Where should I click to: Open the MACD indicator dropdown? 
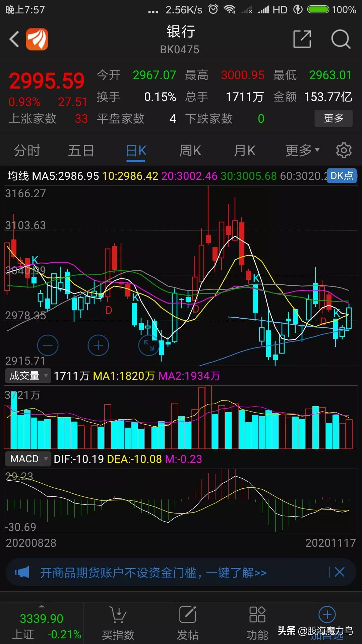click(x=28, y=459)
